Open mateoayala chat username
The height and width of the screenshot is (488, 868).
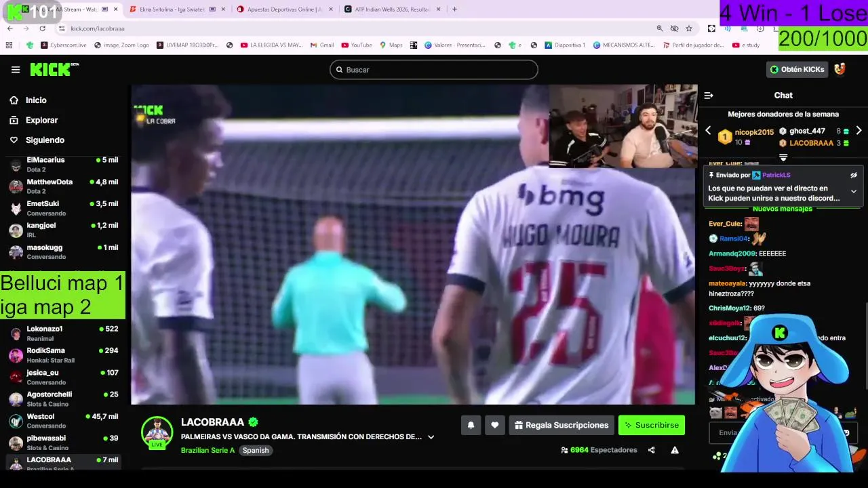728,283
